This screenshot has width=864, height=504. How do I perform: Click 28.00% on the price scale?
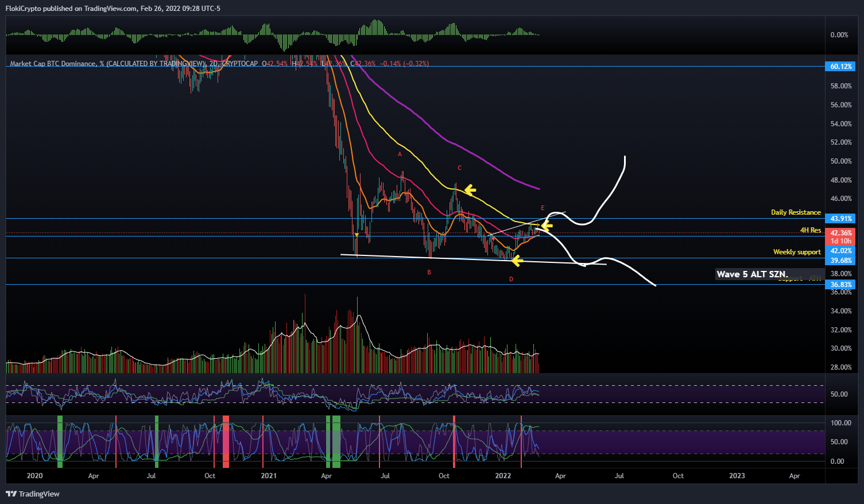coord(841,367)
